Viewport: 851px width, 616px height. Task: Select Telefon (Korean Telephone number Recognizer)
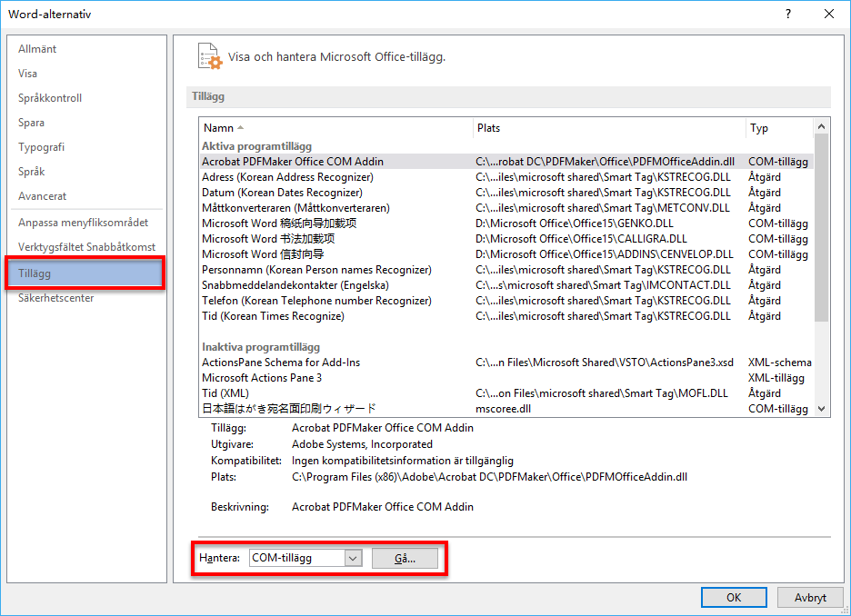506,301
